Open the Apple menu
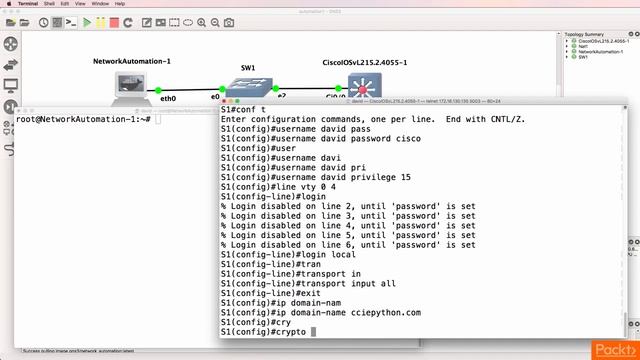640x360 pixels. pyautogui.click(x=9, y=4)
